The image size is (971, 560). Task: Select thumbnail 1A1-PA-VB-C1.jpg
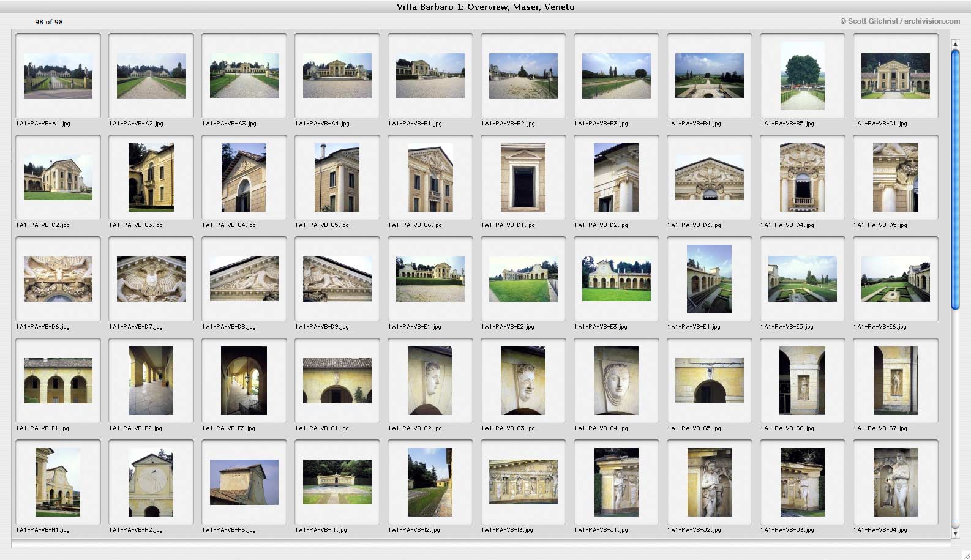click(x=896, y=76)
